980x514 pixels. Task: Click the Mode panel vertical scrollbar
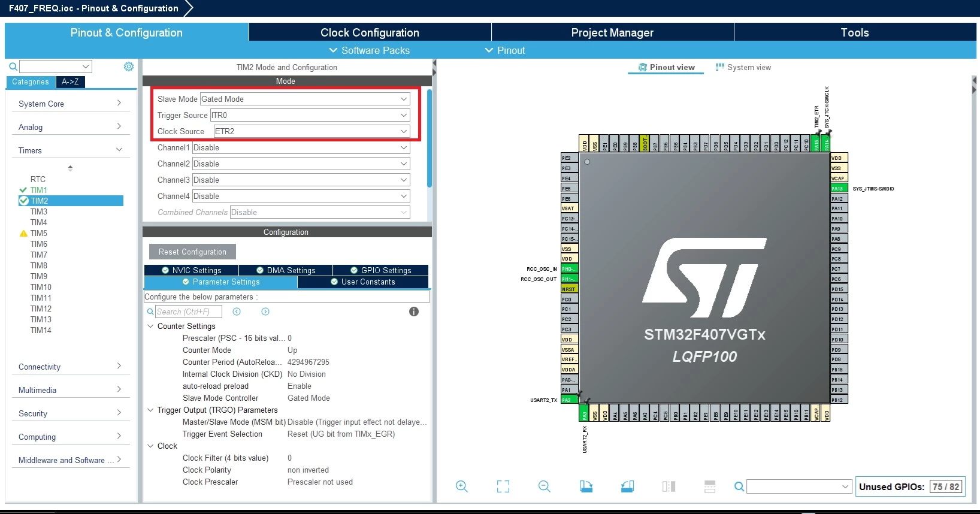429,138
